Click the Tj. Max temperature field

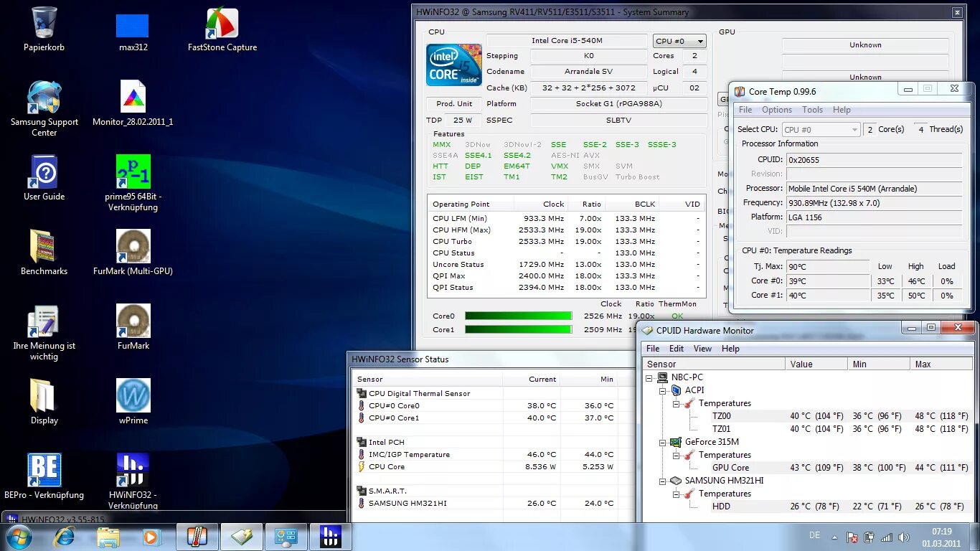coord(829,267)
